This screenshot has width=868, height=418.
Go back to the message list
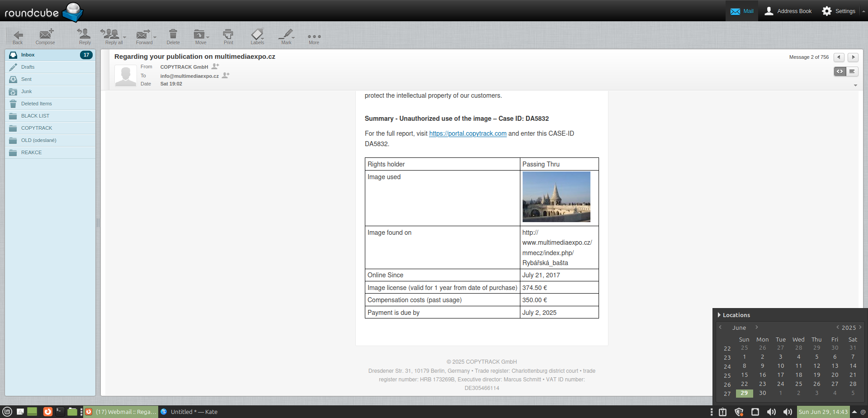click(x=18, y=35)
